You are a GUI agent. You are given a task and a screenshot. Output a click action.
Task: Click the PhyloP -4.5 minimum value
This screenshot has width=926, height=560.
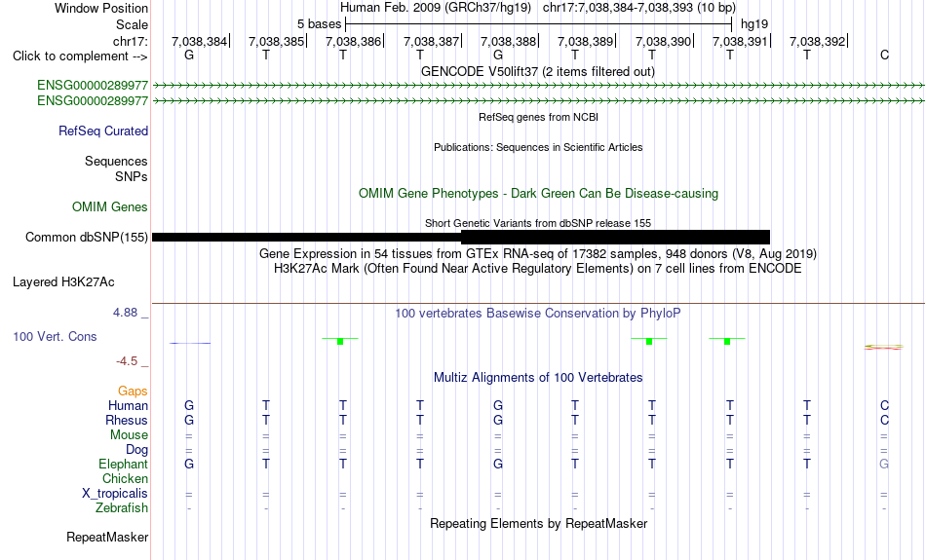tap(127, 361)
